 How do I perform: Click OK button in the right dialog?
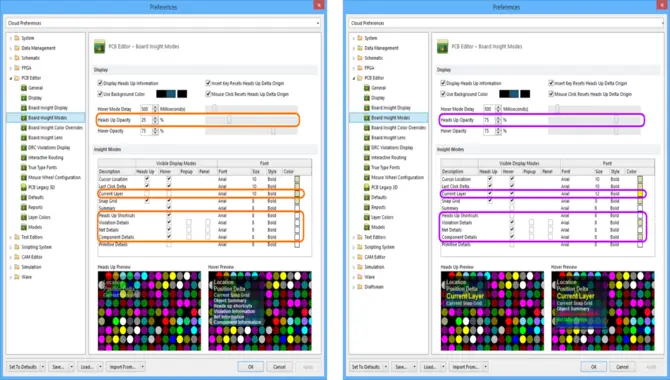594,367
